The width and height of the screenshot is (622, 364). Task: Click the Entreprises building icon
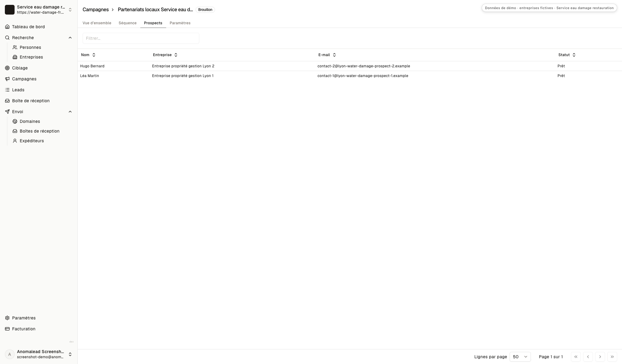click(x=15, y=57)
